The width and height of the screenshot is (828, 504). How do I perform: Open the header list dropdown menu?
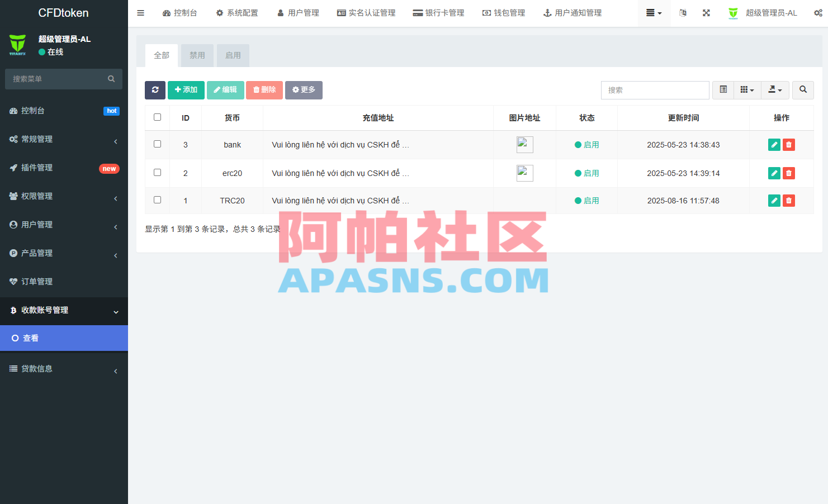point(654,13)
